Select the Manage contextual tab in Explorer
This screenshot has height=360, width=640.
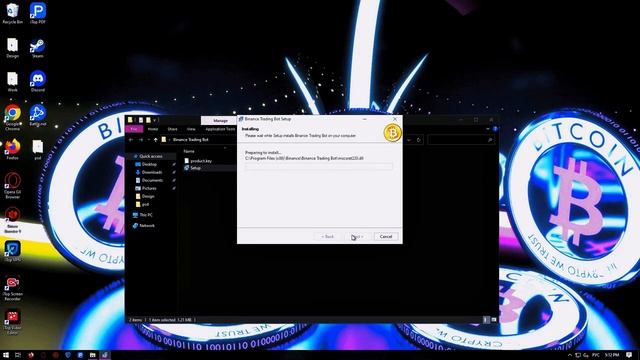pyautogui.click(x=220, y=120)
